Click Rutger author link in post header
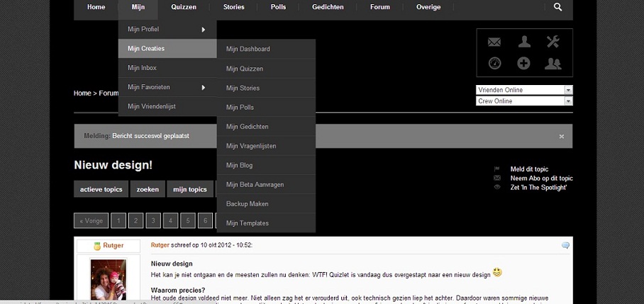The image size is (644, 304). pos(160,245)
